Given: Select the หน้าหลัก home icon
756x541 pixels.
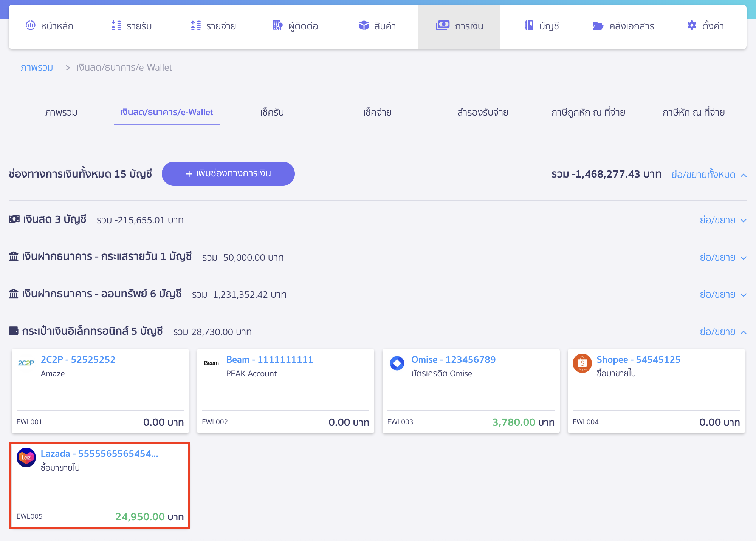Looking at the screenshot, I should pyautogui.click(x=31, y=26).
